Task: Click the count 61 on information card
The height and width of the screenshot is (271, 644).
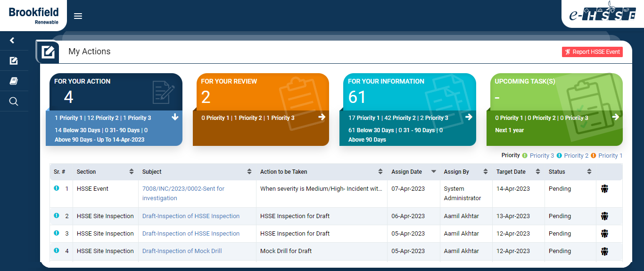Action: (357, 97)
